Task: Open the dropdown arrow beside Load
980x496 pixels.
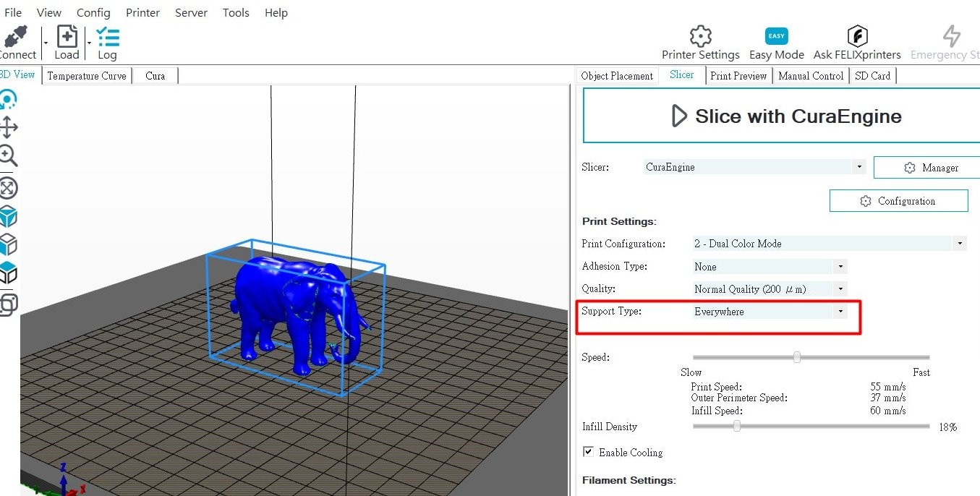Action: point(89,43)
